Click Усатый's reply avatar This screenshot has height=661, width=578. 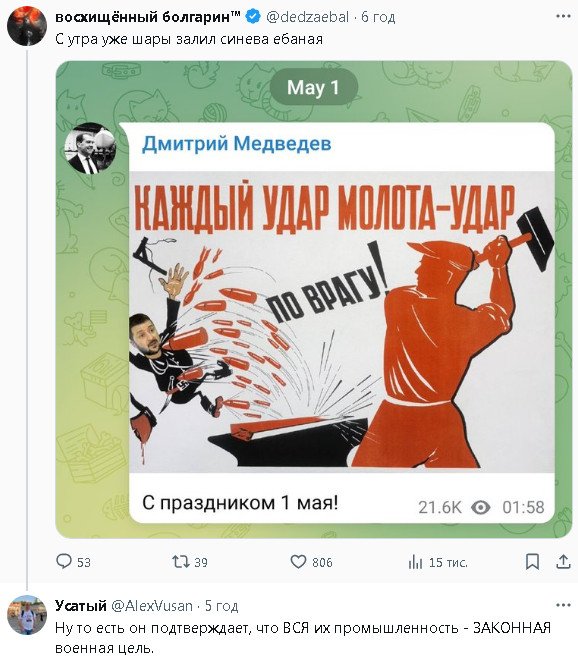click(x=27, y=615)
